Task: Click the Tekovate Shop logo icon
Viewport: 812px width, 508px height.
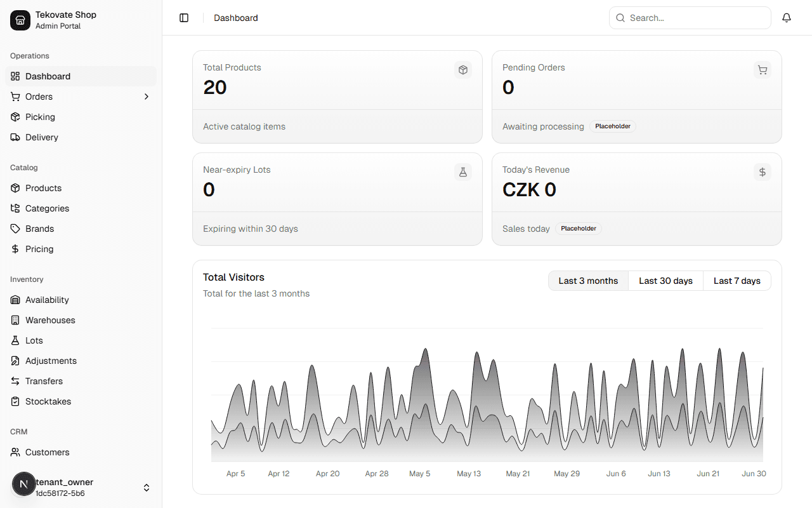Action: pos(20,20)
